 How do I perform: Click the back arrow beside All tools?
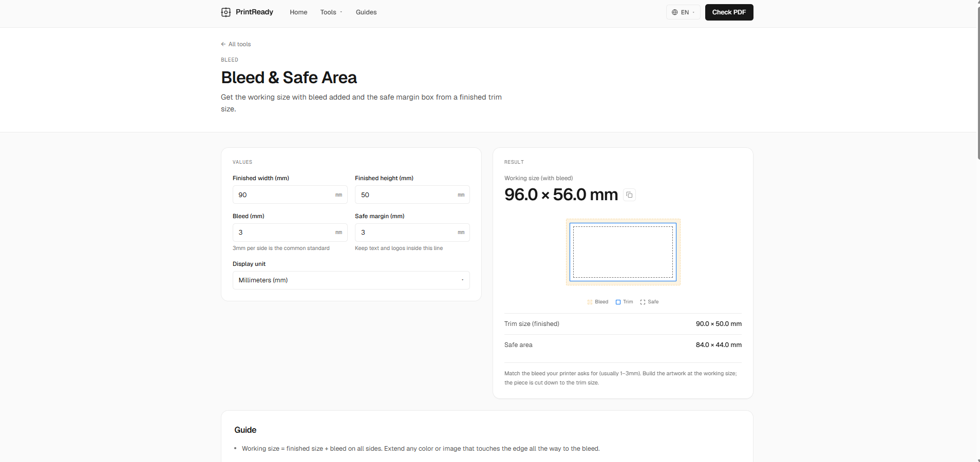coord(223,44)
